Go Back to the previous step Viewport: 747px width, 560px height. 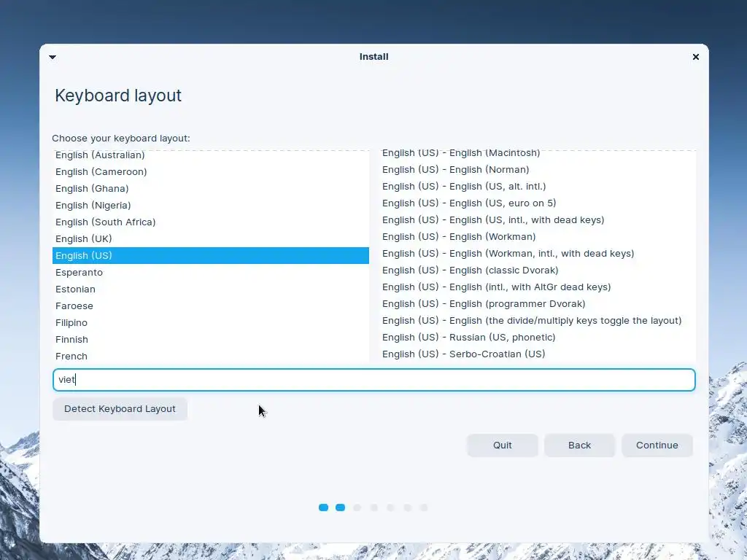[x=579, y=446]
